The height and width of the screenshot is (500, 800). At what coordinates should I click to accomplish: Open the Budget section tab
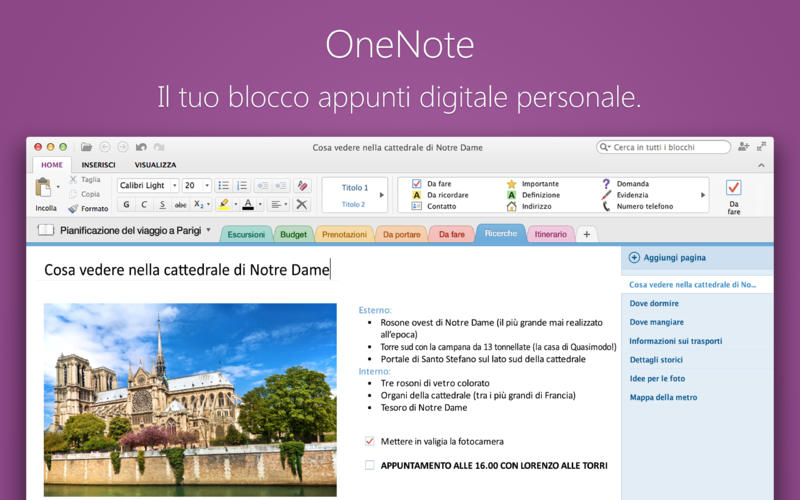(x=293, y=234)
